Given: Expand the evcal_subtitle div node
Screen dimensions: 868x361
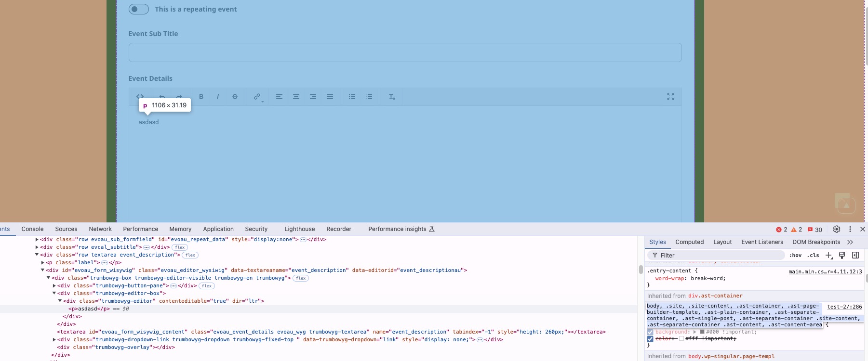Looking at the screenshot, I should click(x=37, y=247).
